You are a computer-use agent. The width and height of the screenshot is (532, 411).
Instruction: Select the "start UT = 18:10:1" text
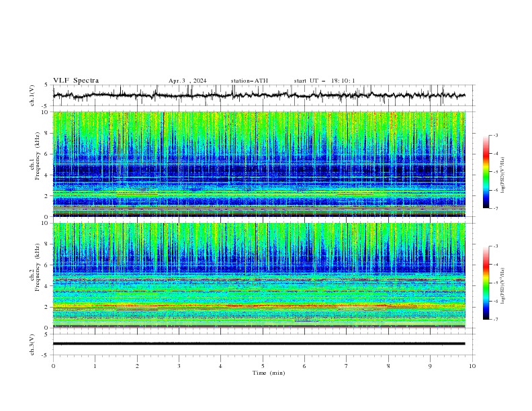pyautogui.click(x=324, y=81)
